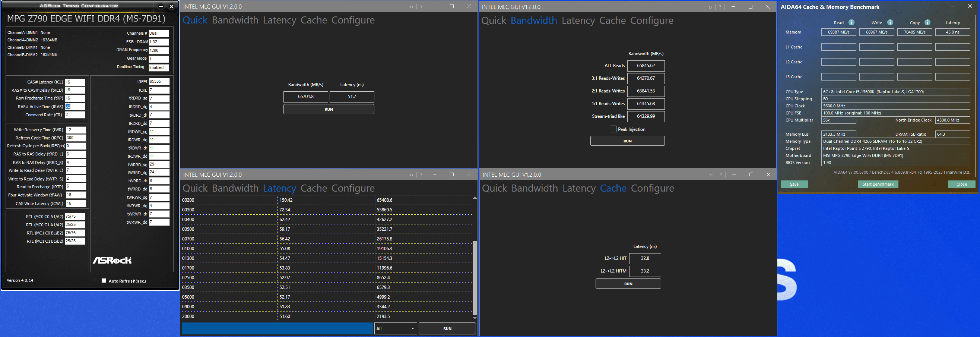Click Start Benchmark in AIDA64
Screen dimensions: 980x337
[878, 184]
